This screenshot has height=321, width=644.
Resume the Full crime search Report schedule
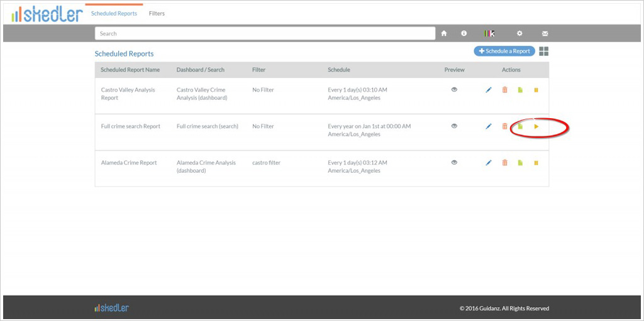[x=536, y=126]
